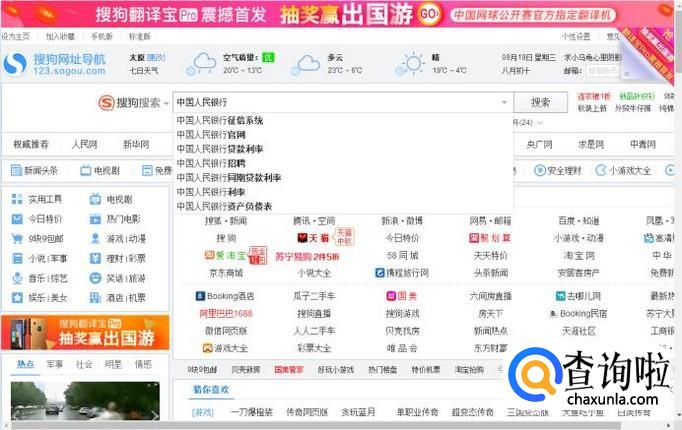Click the 今日特价 sidebar icon

[17, 219]
